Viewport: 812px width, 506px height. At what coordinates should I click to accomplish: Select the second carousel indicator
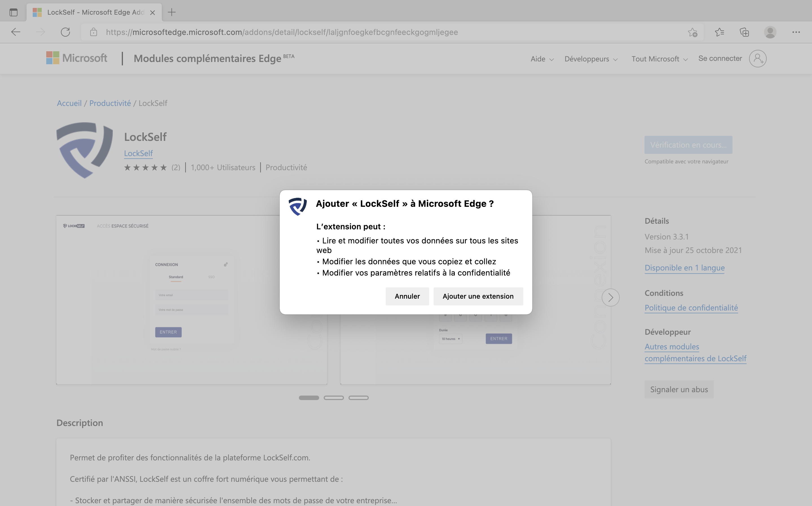tap(334, 398)
